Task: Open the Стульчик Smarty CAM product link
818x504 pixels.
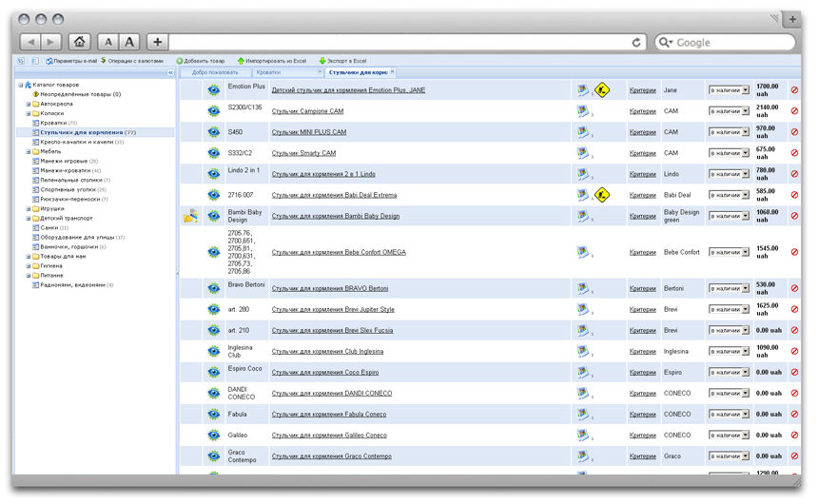Action: [x=303, y=153]
